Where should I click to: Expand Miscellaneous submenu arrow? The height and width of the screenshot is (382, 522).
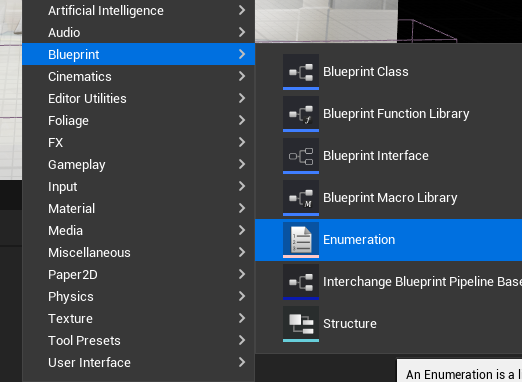(x=242, y=252)
